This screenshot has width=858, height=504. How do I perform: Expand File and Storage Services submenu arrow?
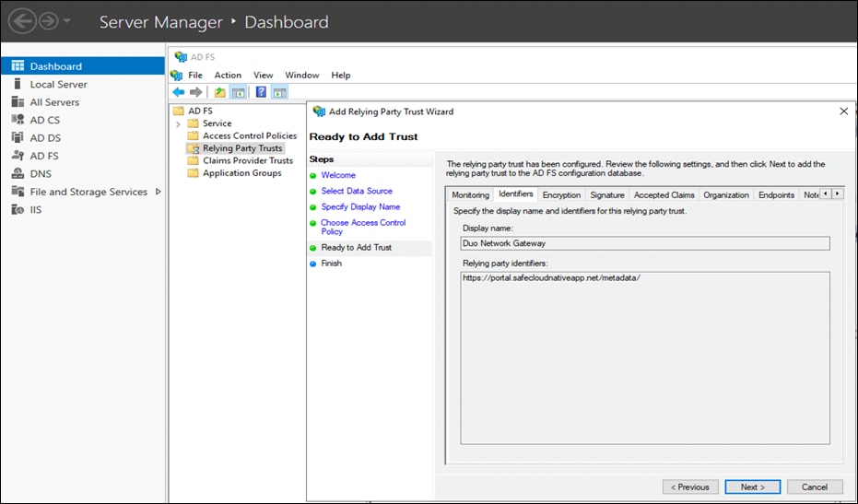(x=158, y=192)
